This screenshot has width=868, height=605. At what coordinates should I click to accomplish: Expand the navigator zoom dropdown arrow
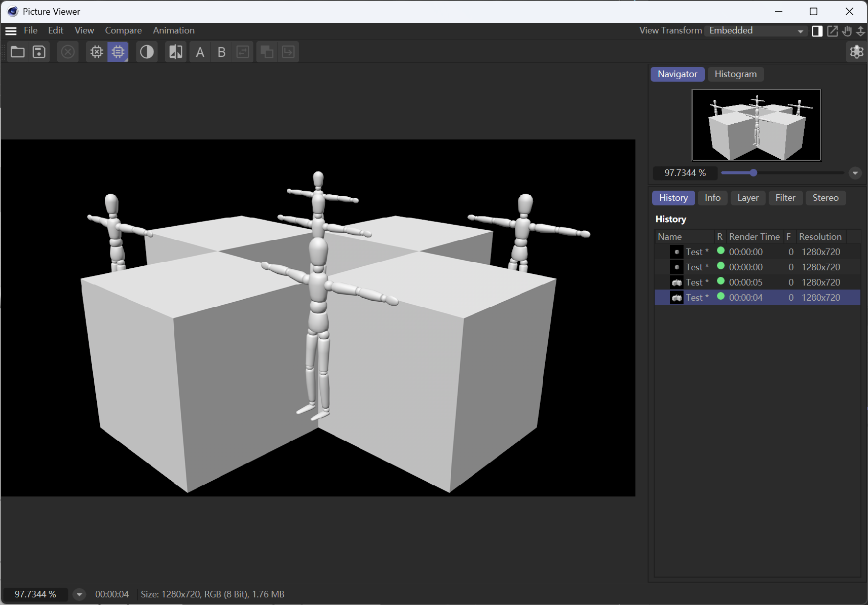[855, 173]
